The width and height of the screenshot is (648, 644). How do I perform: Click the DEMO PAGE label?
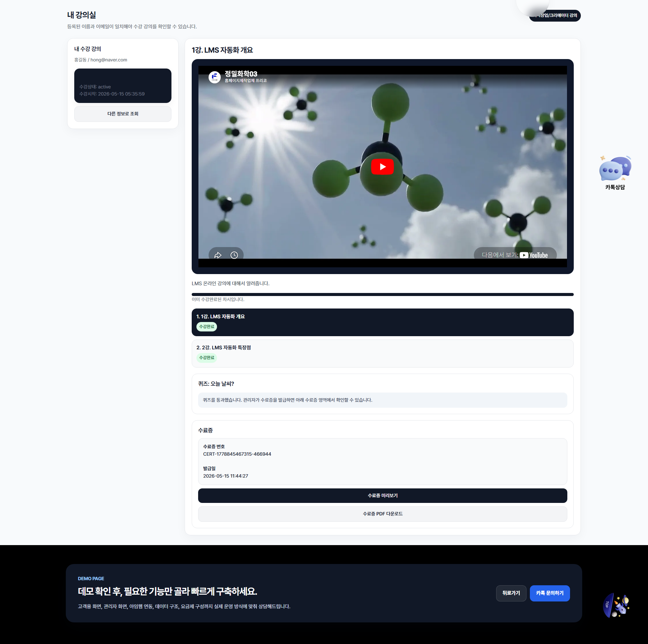91,579
